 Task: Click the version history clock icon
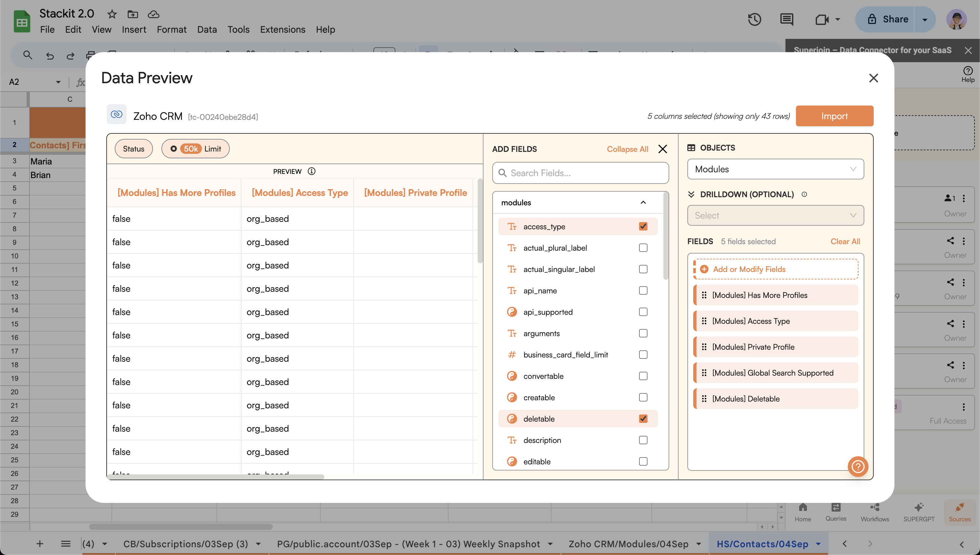pos(754,19)
